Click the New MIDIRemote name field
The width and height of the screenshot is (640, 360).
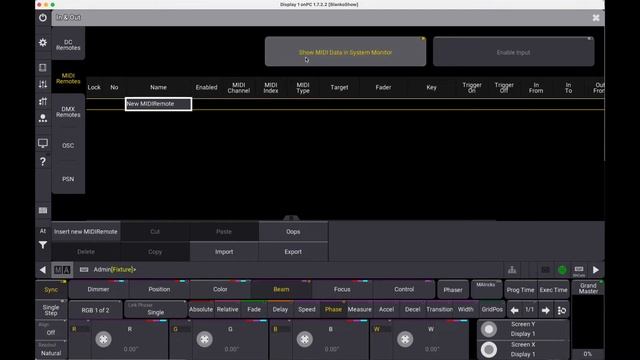[158, 104]
